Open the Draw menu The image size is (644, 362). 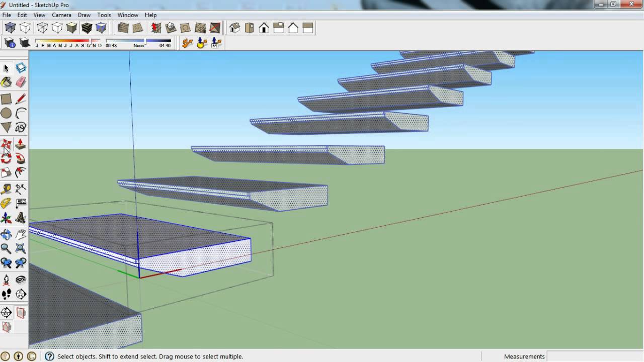point(84,15)
